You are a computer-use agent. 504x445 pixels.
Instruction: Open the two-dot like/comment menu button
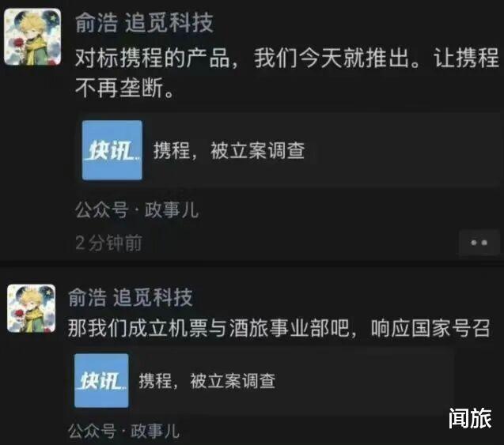[x=479, y=243]
